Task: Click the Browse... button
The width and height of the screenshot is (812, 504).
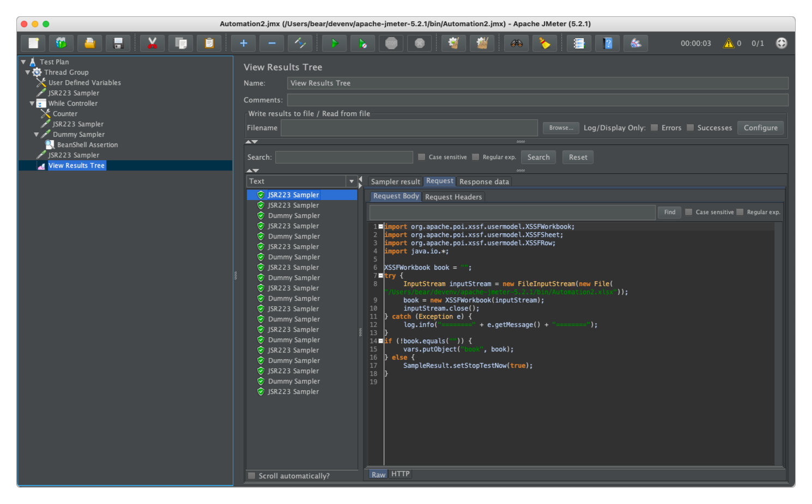Action: point(561,127)
